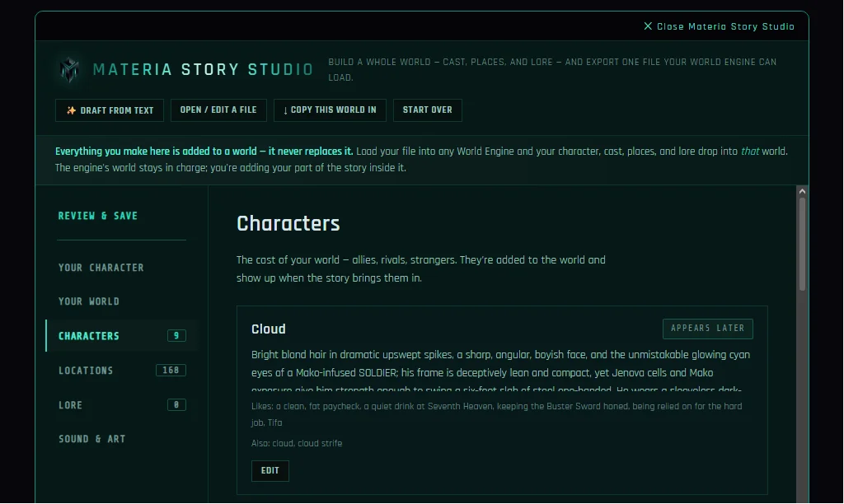The width and height of the screenshot is (844, 504).
Task: Toggle Cloud's Appears Later badge
Action: coord(708,328)
